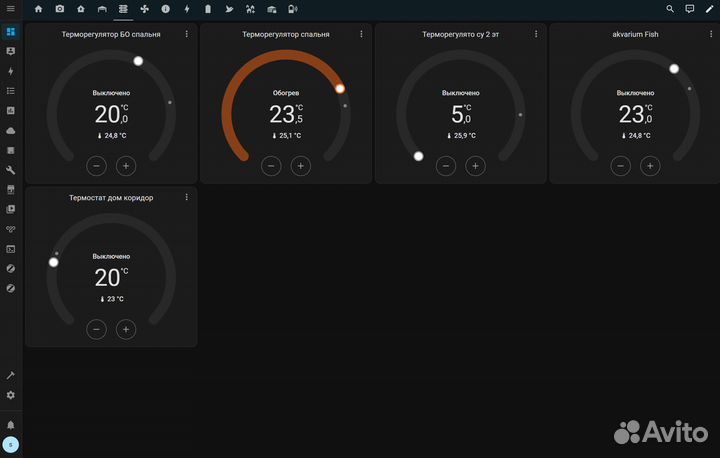Image resolution: width=720 pixels, height=458 pixels.
Task: Click the orange slider handle on Терморегулятор спальня
Action: tap(340, 89)
